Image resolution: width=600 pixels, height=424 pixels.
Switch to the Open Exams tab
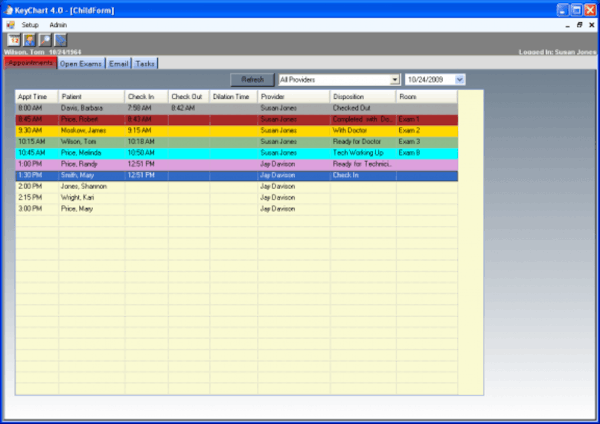click(80, 63)
